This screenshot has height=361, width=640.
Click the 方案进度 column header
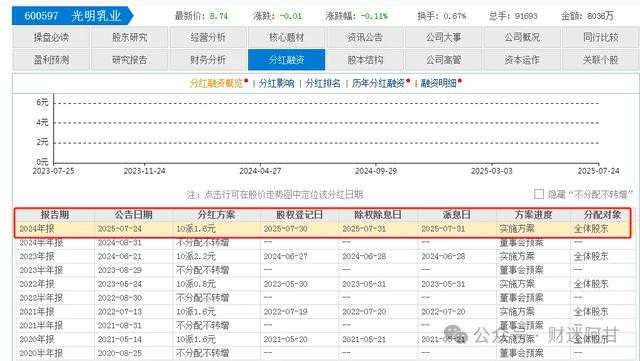(x=533, y=215)
